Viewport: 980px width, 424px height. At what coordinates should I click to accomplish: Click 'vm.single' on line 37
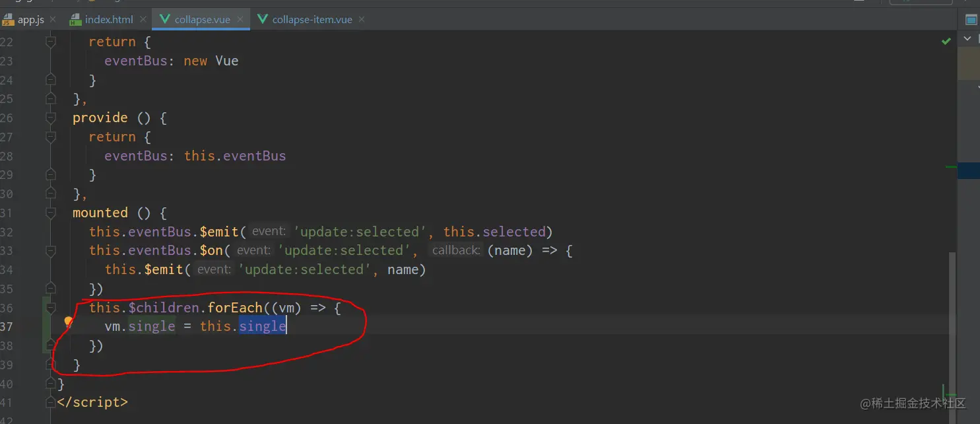140,326
